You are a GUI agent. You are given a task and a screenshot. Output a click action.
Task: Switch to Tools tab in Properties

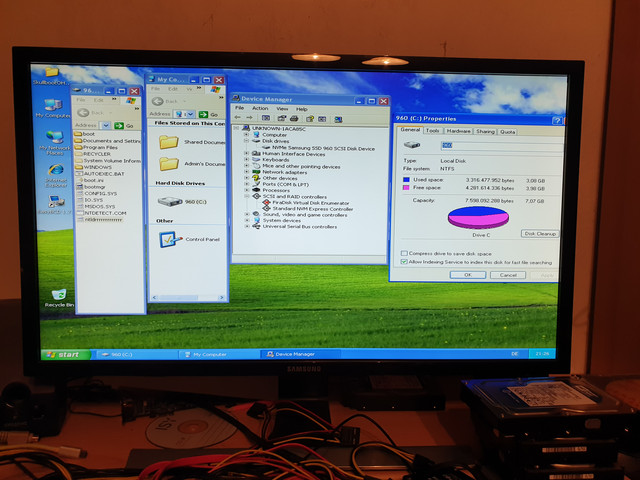tap(432, 131)
